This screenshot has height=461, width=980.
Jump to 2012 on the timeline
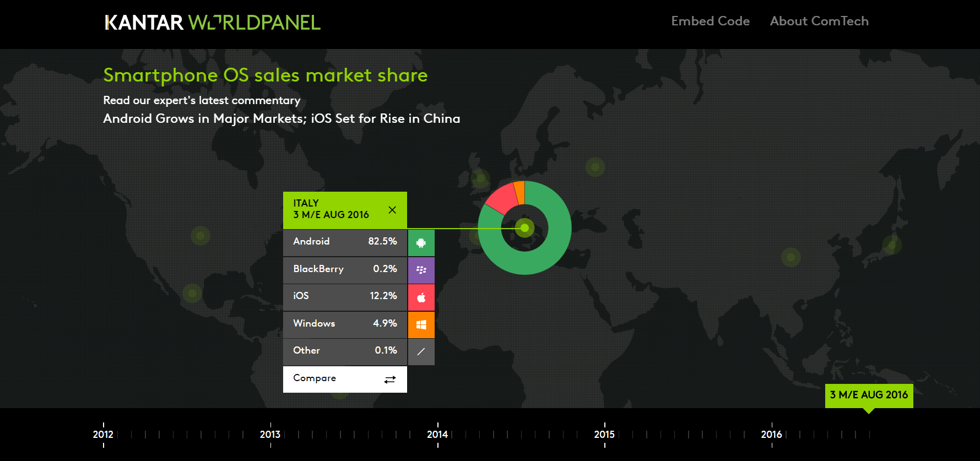[103, 435]
